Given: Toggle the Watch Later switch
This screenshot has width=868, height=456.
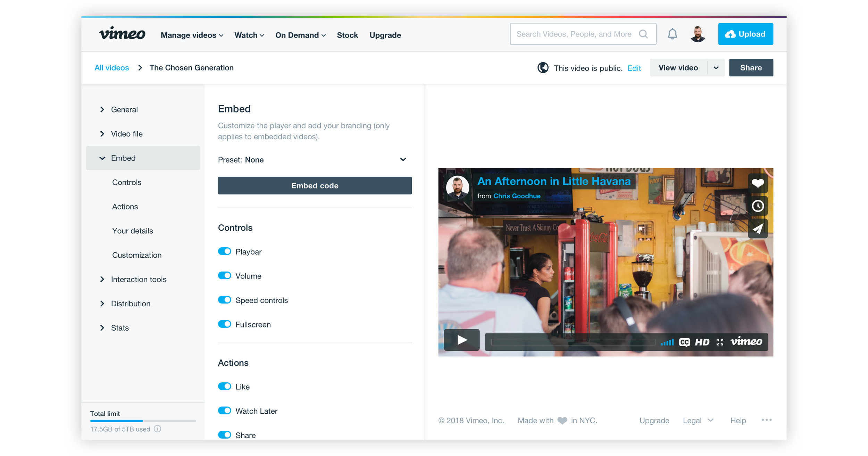Looking at the screenshot, I should [x=224, y=411].
